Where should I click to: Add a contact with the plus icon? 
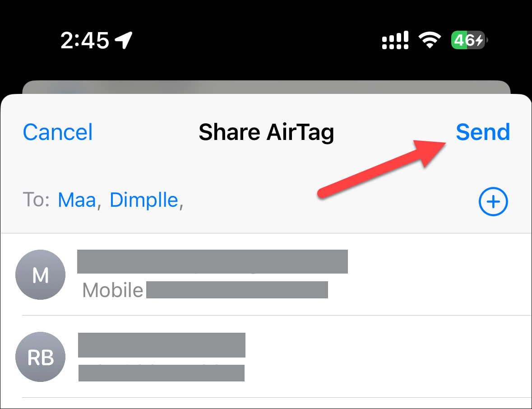pos(493,201)
